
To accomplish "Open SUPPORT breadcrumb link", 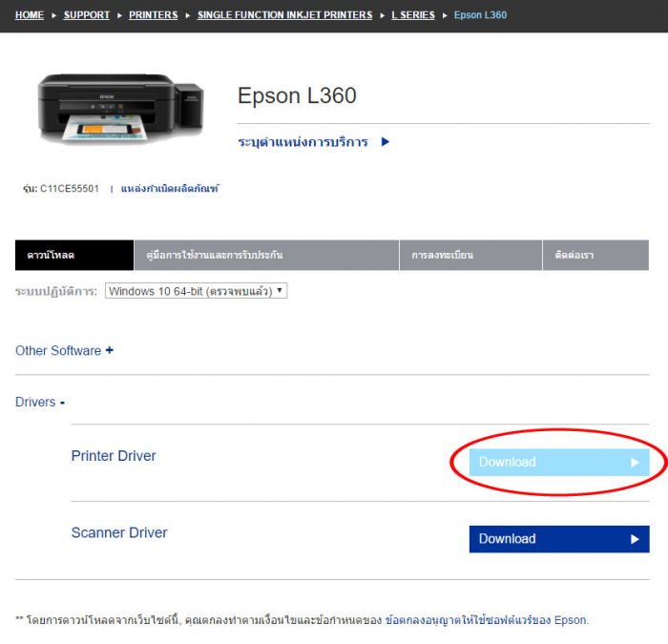I will point(87,15).
